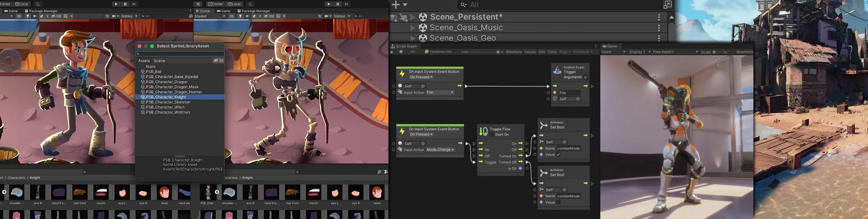Image resolution: width=868 pixels, height=219 pixels.
Task: Toggle 2D mode in the right Scene view
Action: tap(232, 16)
